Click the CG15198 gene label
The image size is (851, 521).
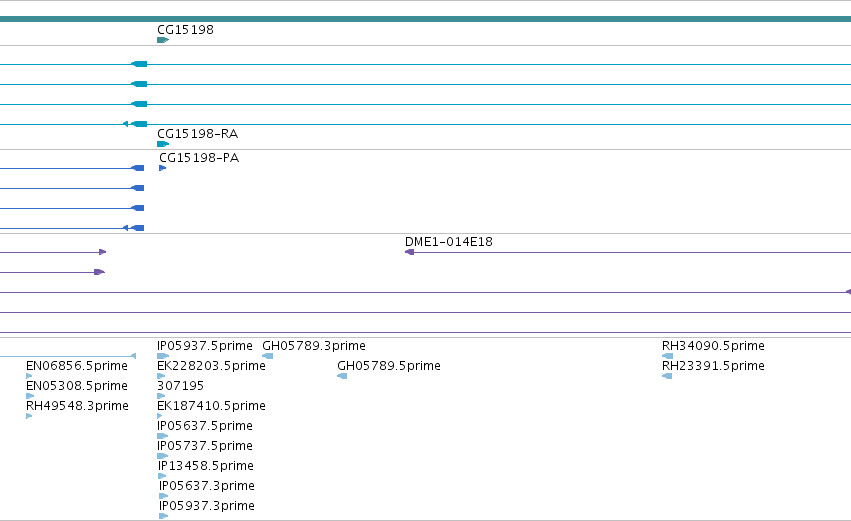coord(185,30)
